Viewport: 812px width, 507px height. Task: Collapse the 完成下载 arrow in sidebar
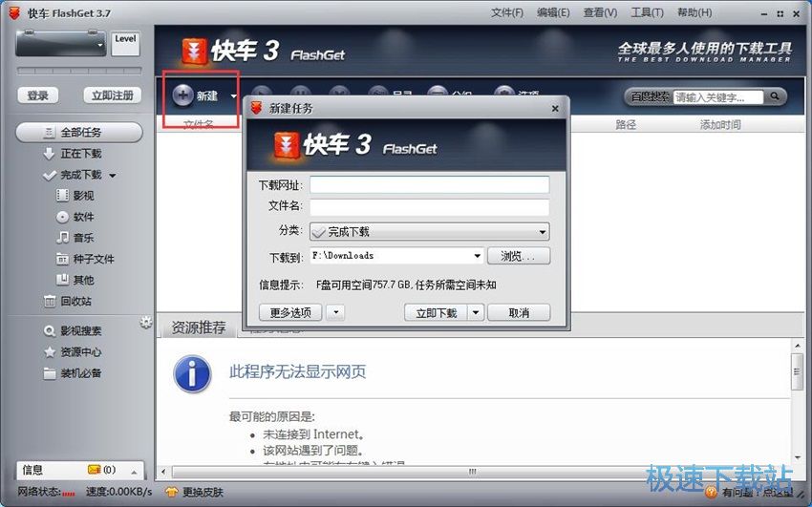[113, 176]
